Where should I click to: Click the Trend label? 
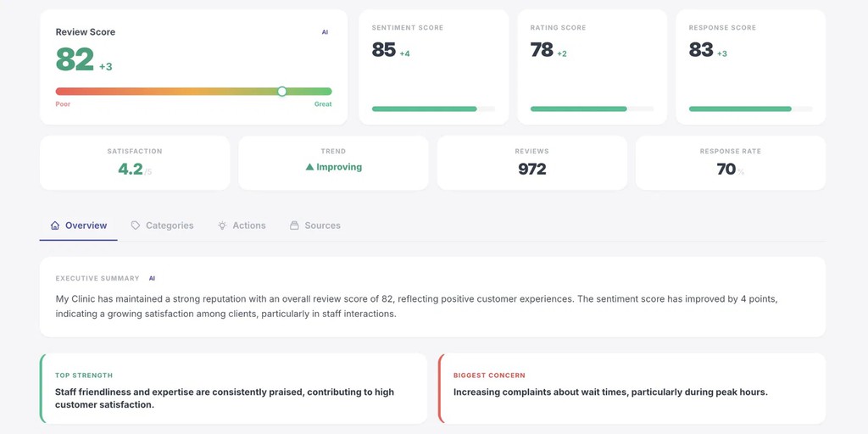(x=333, y=151)
